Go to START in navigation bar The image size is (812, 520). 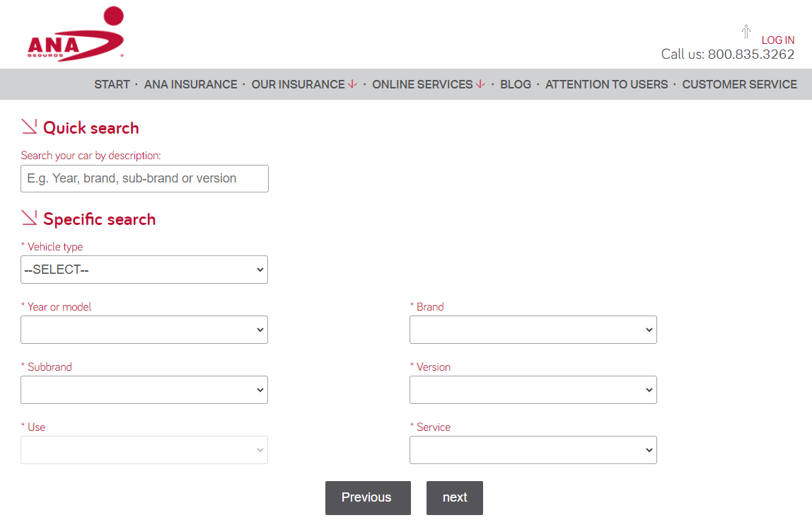[112, 84]
